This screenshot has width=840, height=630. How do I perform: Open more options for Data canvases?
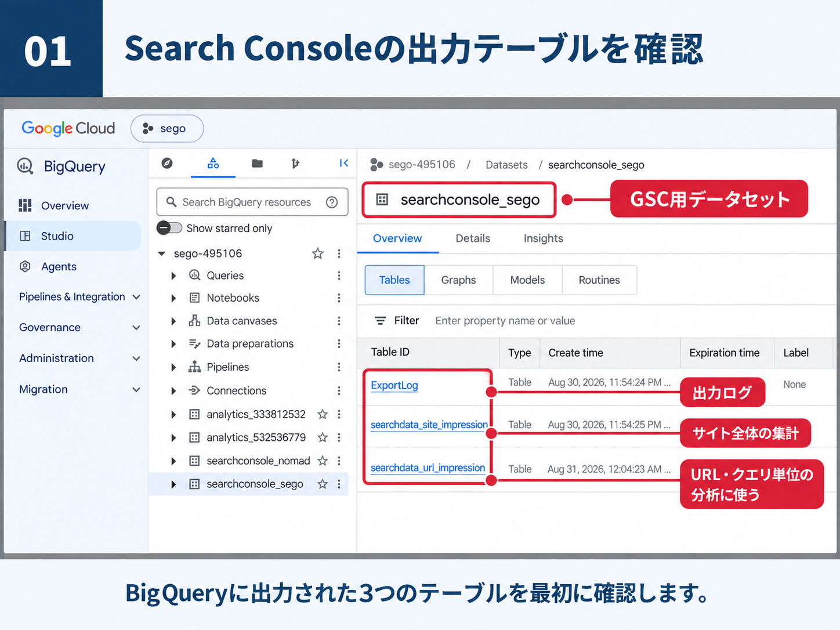pyautogui.click(x=339, y=321)
